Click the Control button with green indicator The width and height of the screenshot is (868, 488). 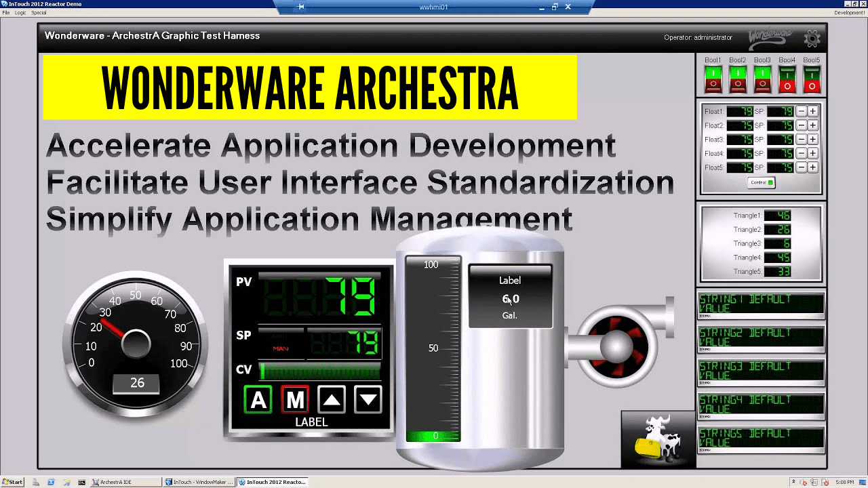coord(761,182)
